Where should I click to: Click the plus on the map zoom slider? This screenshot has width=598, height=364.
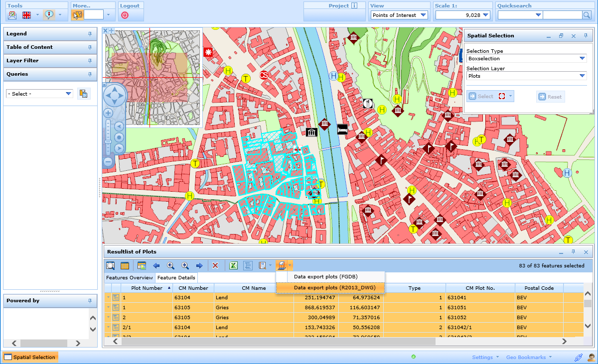pyautogui.click(x=108, y=113)
